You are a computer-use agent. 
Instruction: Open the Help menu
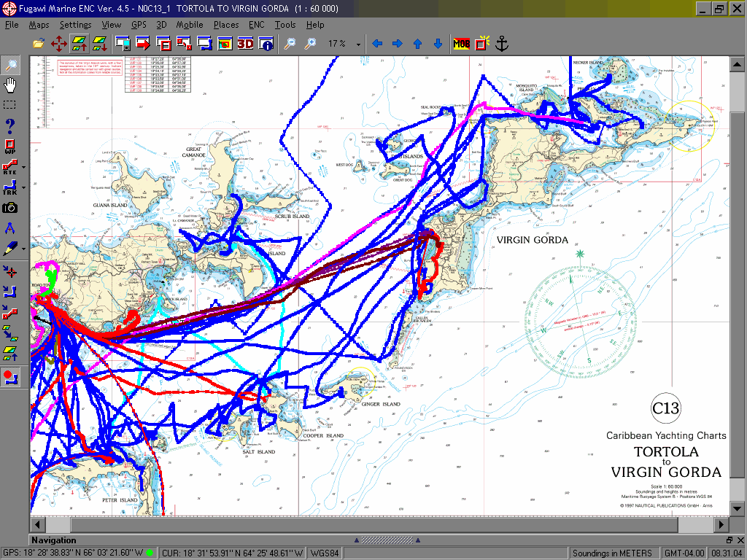click(315, 25)
